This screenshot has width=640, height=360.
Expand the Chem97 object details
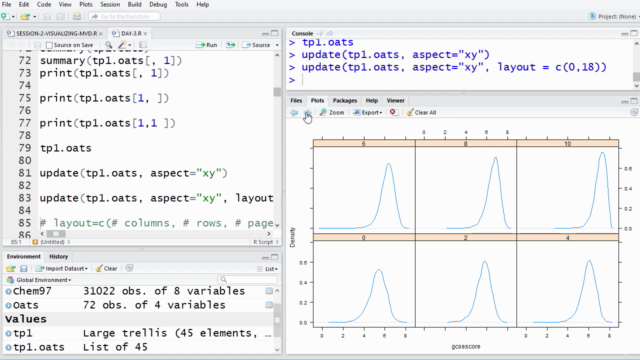tap(8, 291)
